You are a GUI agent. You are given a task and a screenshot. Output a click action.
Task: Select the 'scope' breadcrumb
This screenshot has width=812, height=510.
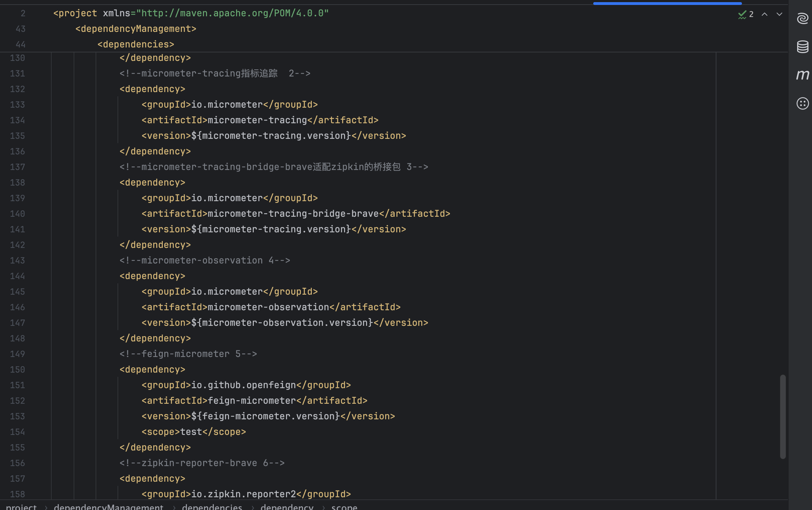[344, 507]
